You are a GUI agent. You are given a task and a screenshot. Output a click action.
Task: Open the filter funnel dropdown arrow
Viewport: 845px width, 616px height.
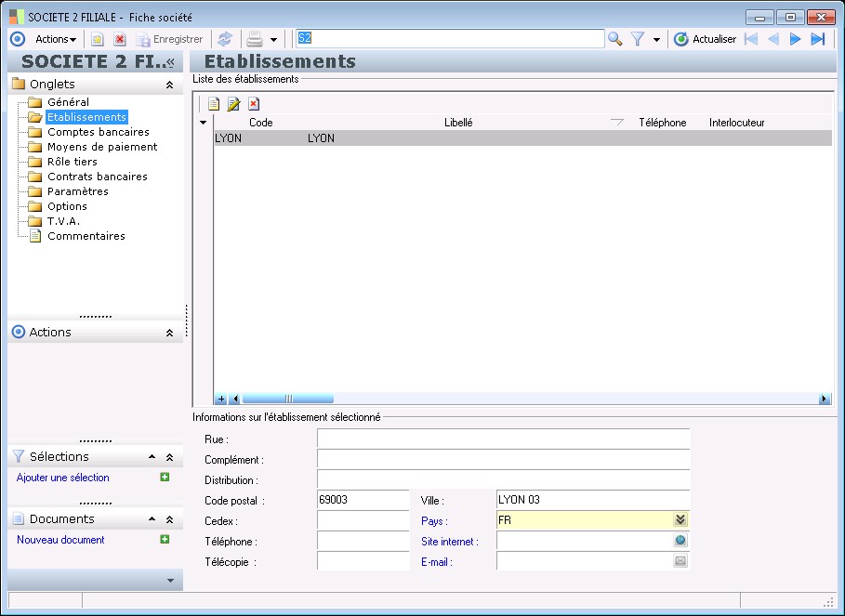pyautogui.click(x=656, y=40)
